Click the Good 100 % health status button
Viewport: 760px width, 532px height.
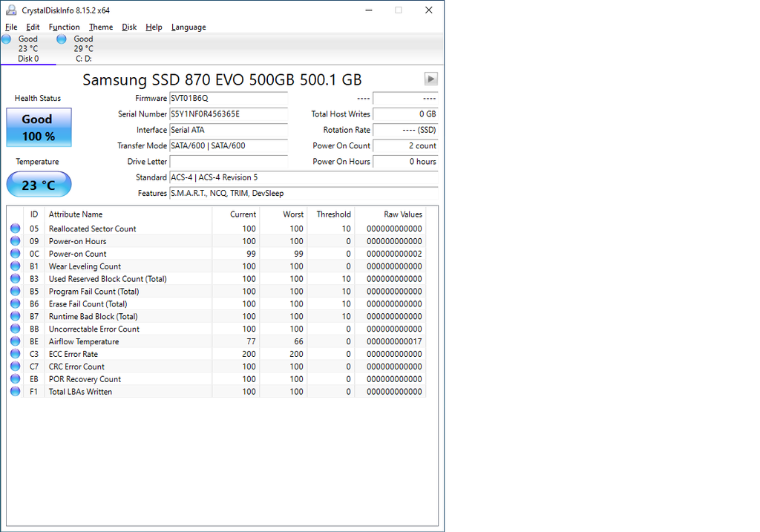click(39, 128)
